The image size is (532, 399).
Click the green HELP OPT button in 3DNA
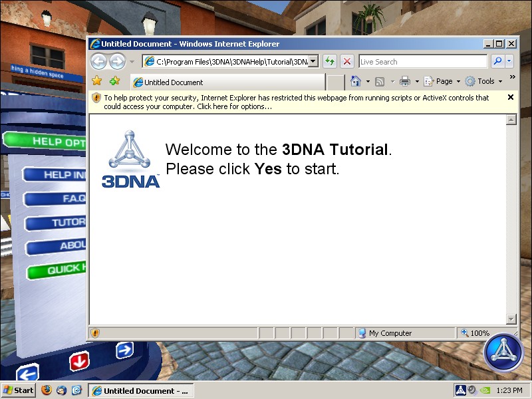pyautogui.click(x=45, y=141)
